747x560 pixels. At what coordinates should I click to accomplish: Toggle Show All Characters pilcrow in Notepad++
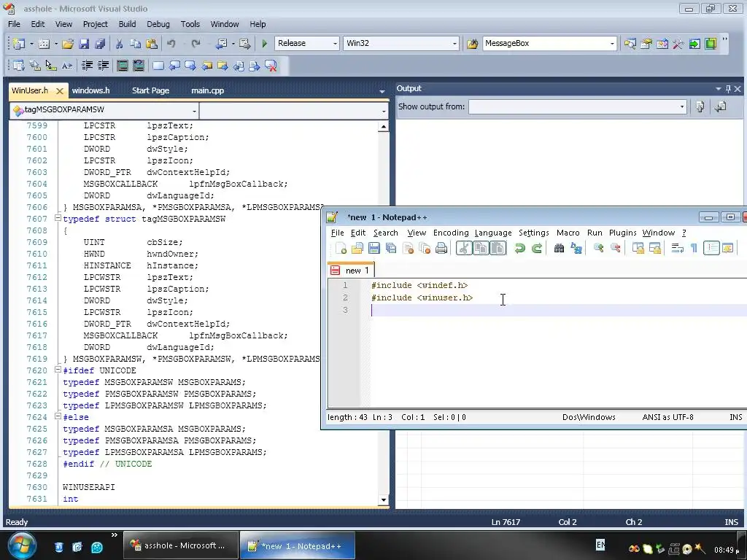coord(694,248)
